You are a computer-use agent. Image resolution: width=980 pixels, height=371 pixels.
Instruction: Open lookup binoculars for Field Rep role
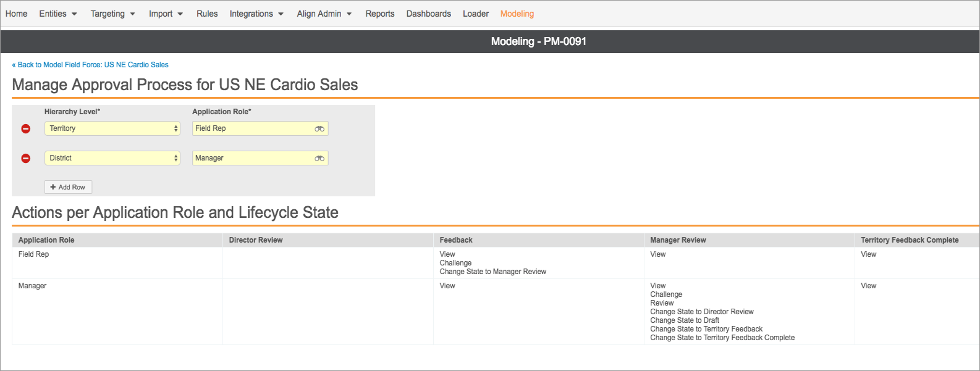(x=319, y=128)
